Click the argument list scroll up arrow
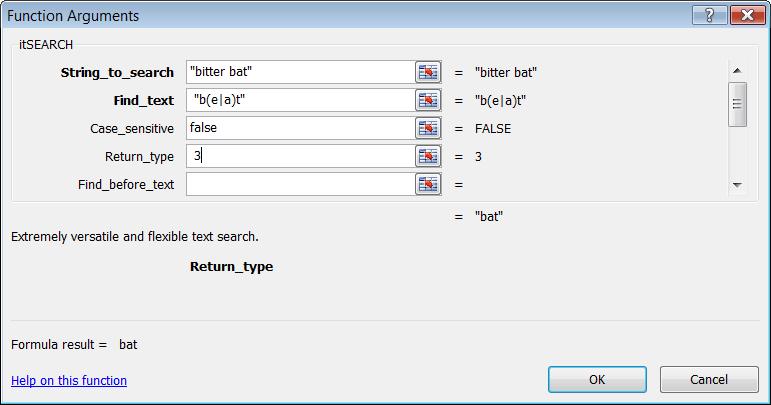 pyautogui.click(x=737, y=71)
